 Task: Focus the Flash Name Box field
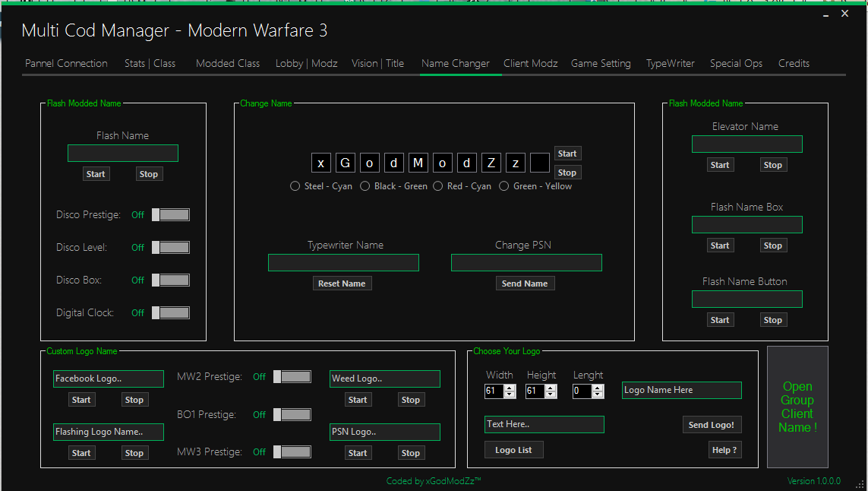(x=746, y=224)
